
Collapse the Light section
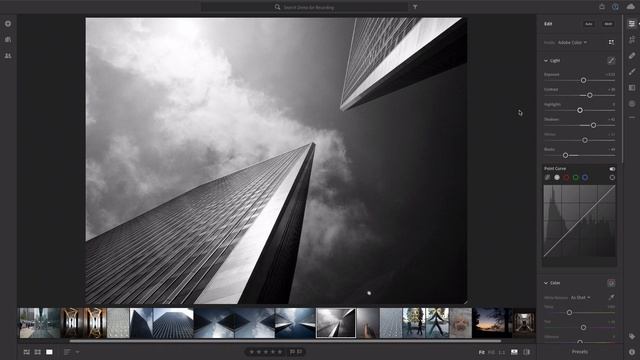(x=546, y=60)
